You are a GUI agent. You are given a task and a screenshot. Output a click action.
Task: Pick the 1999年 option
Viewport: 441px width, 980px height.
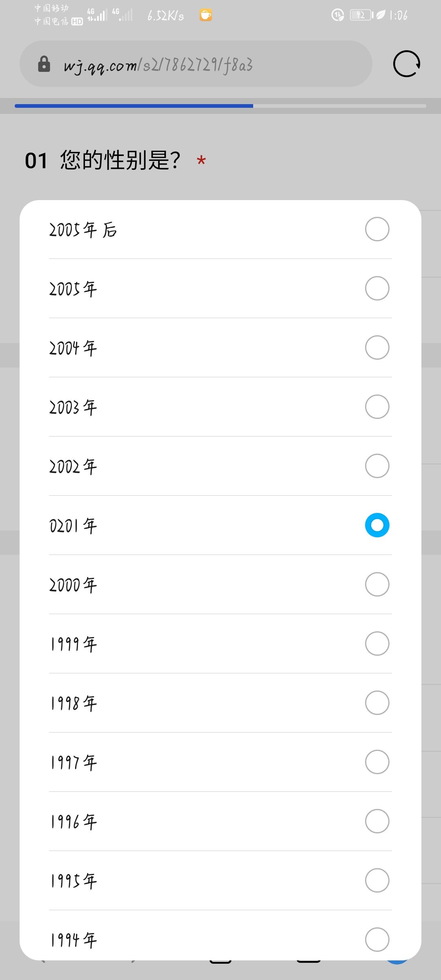coord(220,644)
